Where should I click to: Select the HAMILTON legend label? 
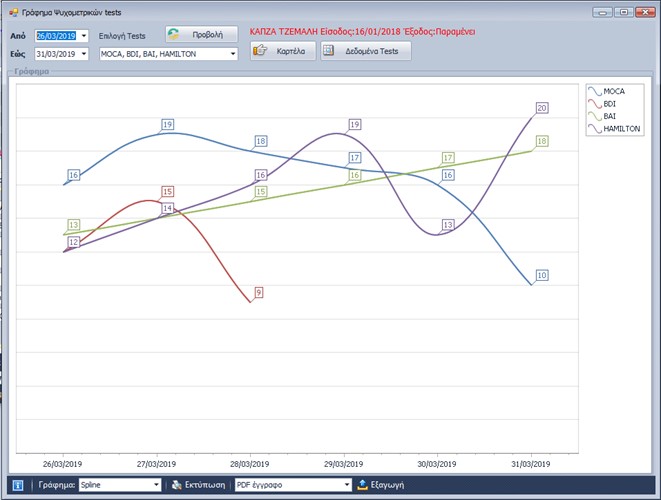pyautogui.click(x=622, y=129)
